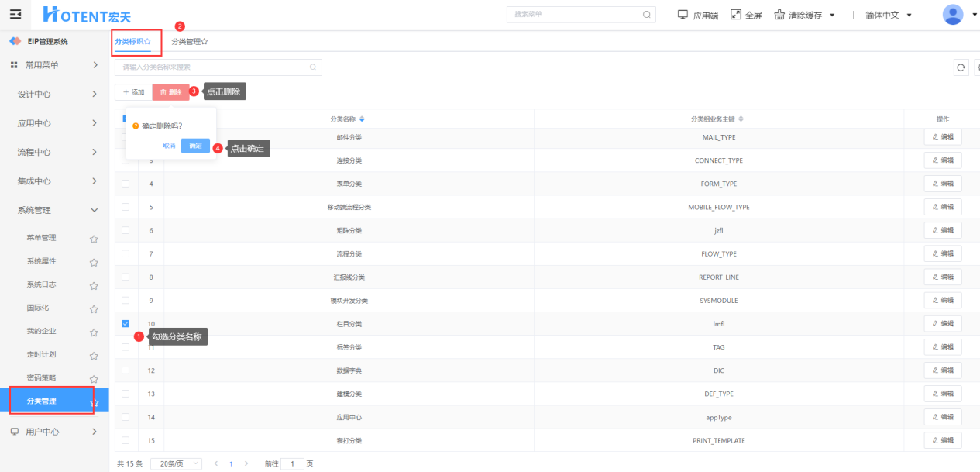Check the row 8 汇报线分类 checkbox
980x472 pixels.
tap(126, 277)
